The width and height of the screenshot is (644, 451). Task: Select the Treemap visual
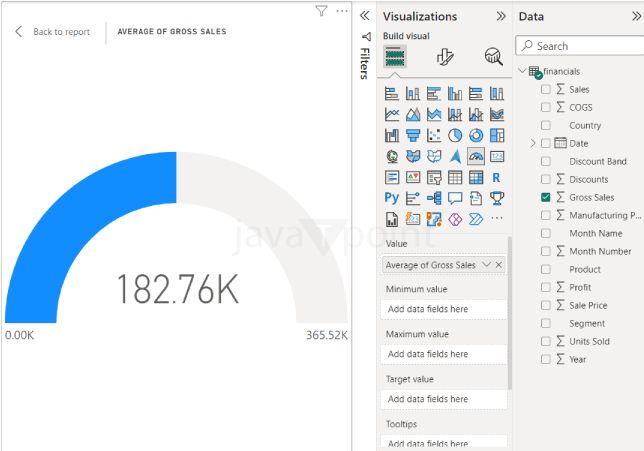[497, 136]
